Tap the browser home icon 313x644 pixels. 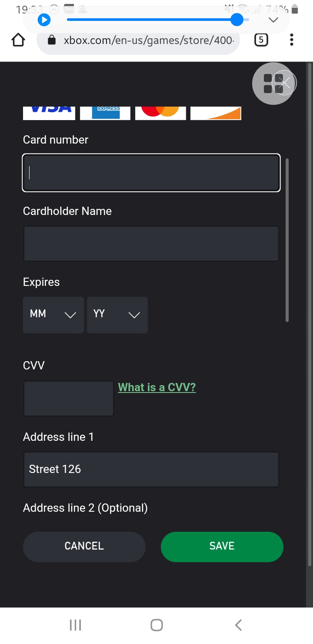coord(18,40)
